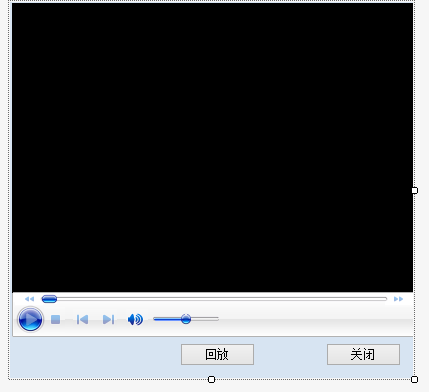The image size is (429, 392).
Task: Skip to previous track icon
Action: pyautogui.click(x=82, y=320)
